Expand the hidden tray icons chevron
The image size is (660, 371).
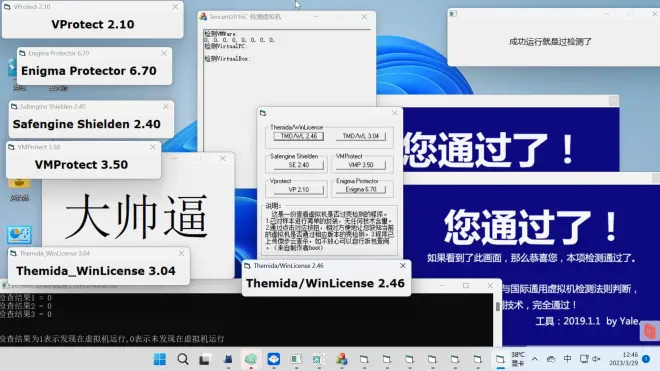pyautogui.click(x=535, y=359)
